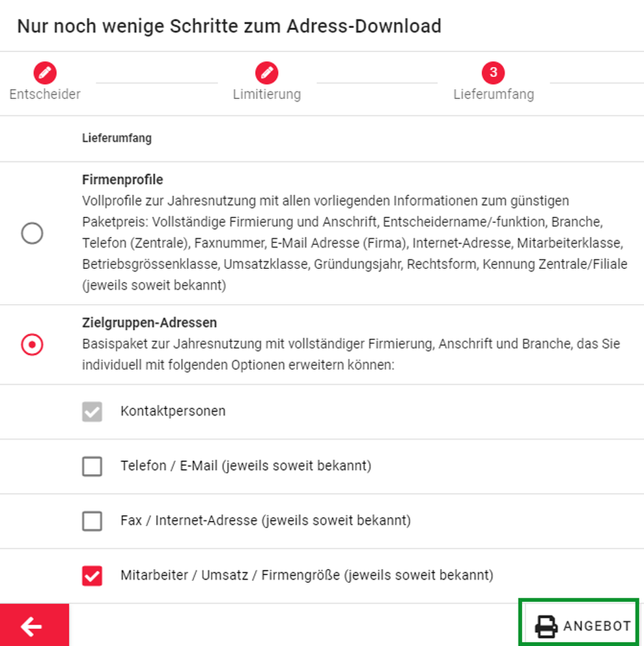This screenshot has width=644, height=646.
Task: Click the Firmenprofile heading
Action: pos(122,180)
